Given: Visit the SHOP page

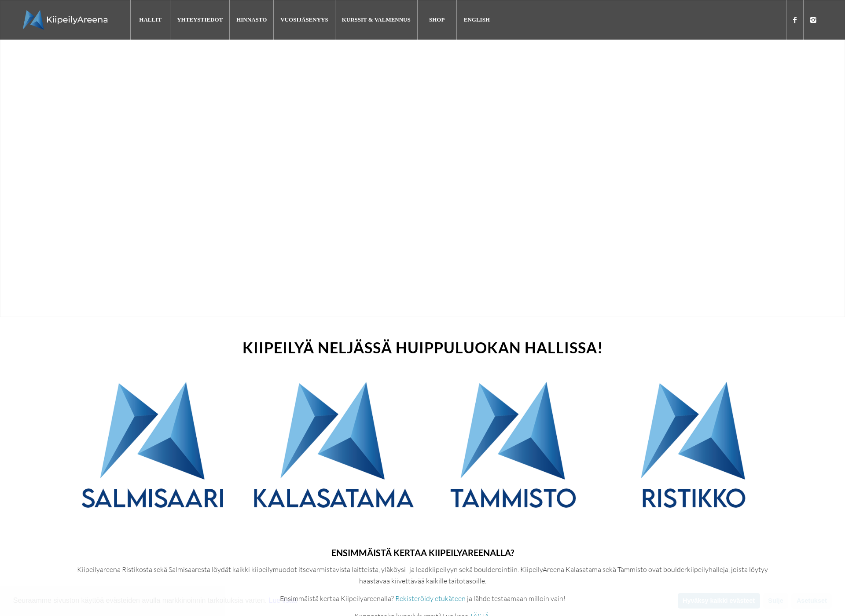Looking at the screenshot, I should coord(437,20).
